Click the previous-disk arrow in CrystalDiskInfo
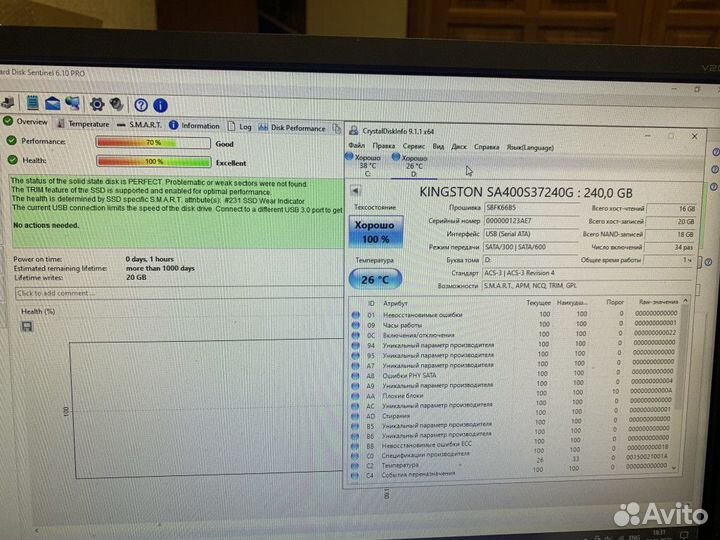This screenshot has height=540, width=720. pyautogui.click(x=355, y=190)
